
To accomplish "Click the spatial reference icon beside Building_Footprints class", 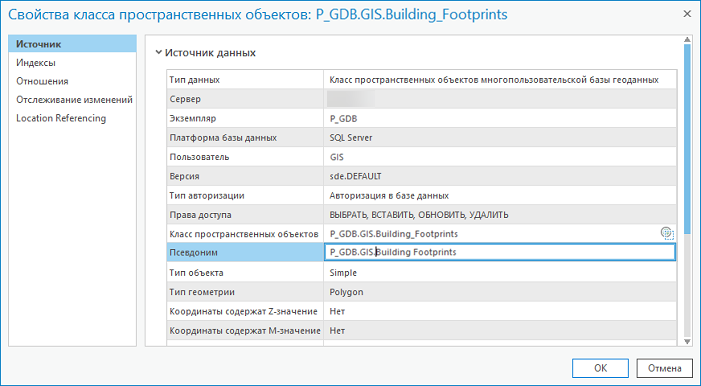I will pyautogui.click(x=667, y=233).
